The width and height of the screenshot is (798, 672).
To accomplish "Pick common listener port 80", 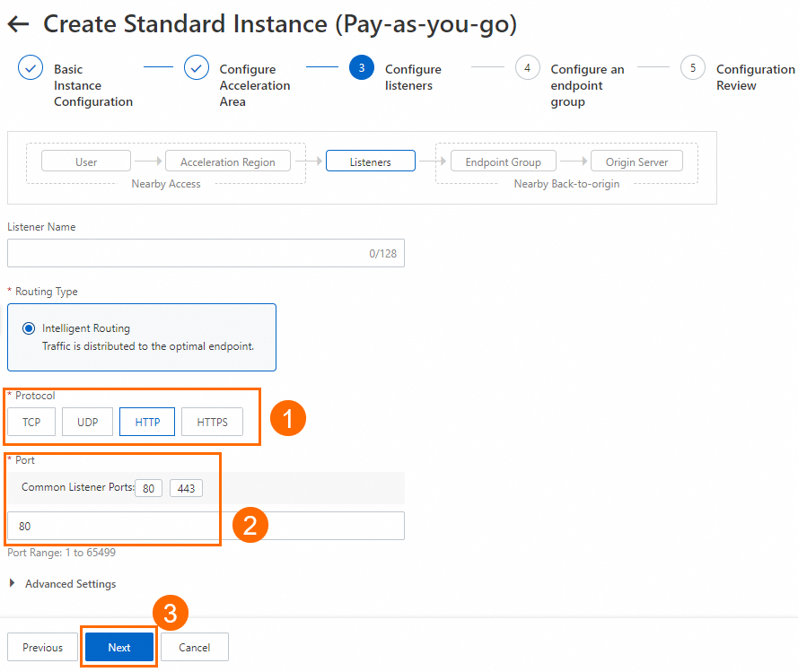I will click(x=149, y=488).
